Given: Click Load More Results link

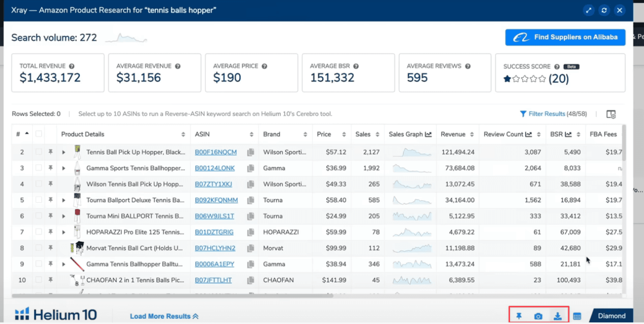Looking at the screenshot, I should click(164, 316).
